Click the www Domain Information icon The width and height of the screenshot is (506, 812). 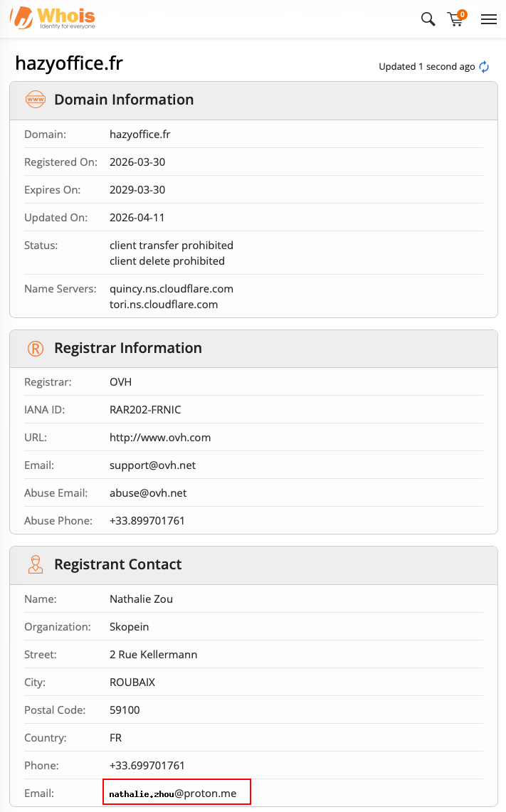[35, 100]
